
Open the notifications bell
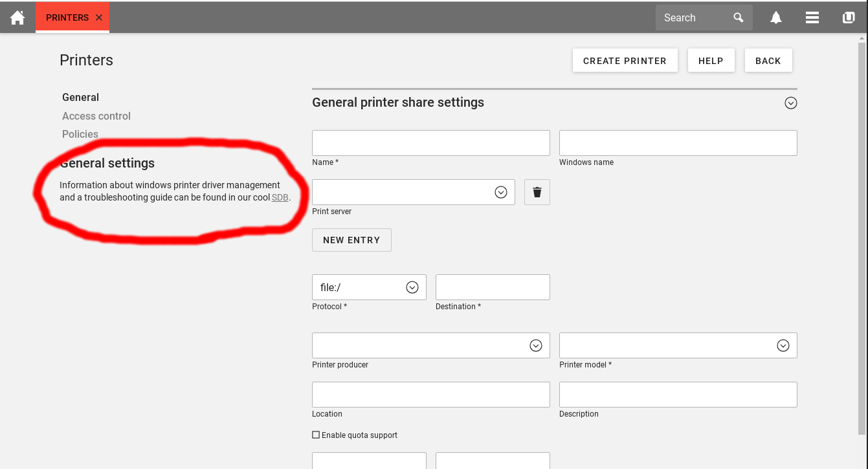tap(776, 17)
